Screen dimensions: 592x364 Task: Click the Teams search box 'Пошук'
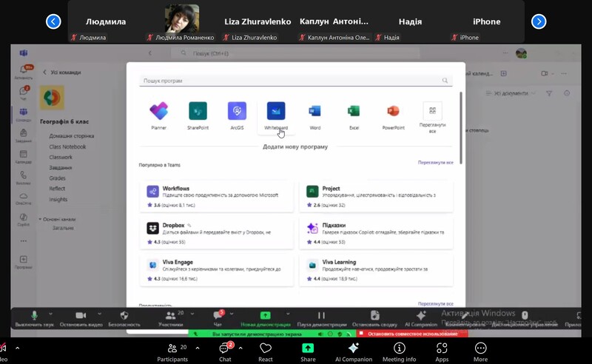[295, 53]
